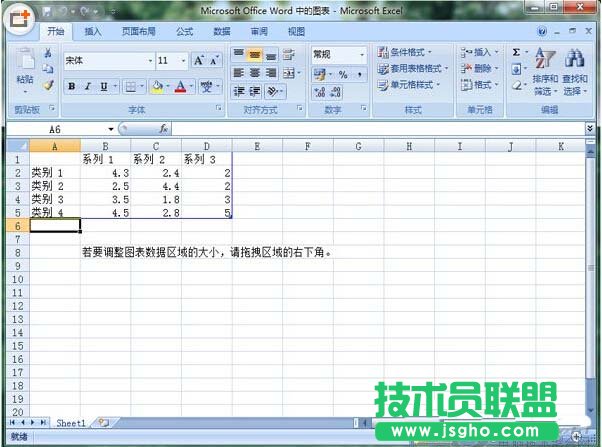
Task: Toggle Italic formatting
Action: [88, 86]
